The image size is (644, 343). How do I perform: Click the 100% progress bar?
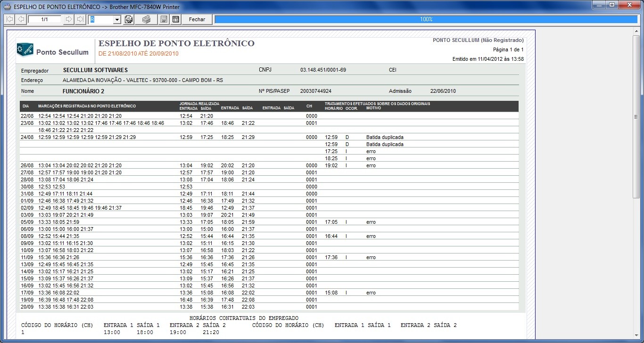point(426,19)
